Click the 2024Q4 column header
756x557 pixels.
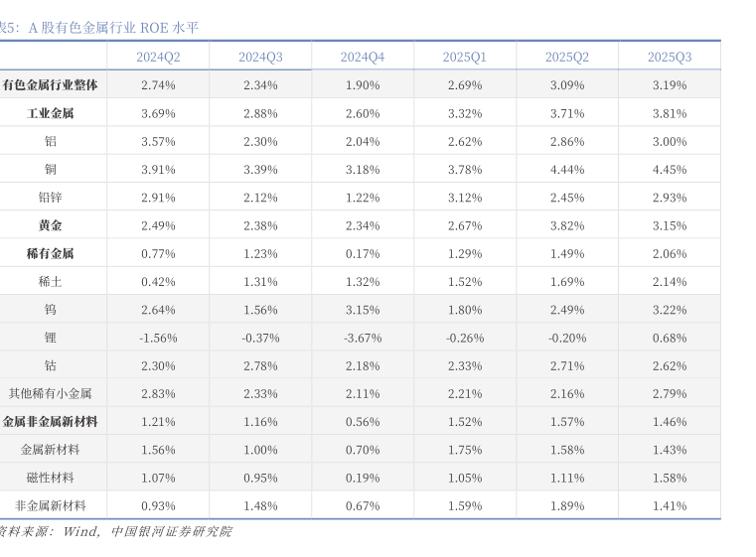click(363, 57)
